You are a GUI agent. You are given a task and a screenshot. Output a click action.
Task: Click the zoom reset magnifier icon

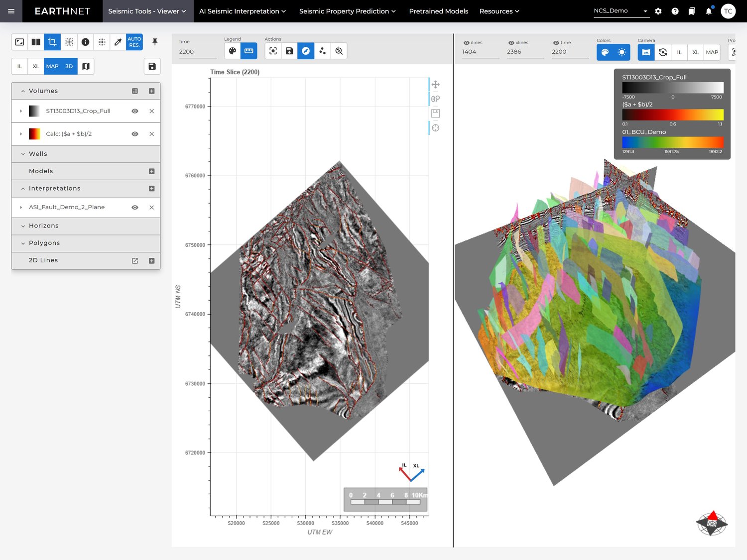(x=339, y=51)
